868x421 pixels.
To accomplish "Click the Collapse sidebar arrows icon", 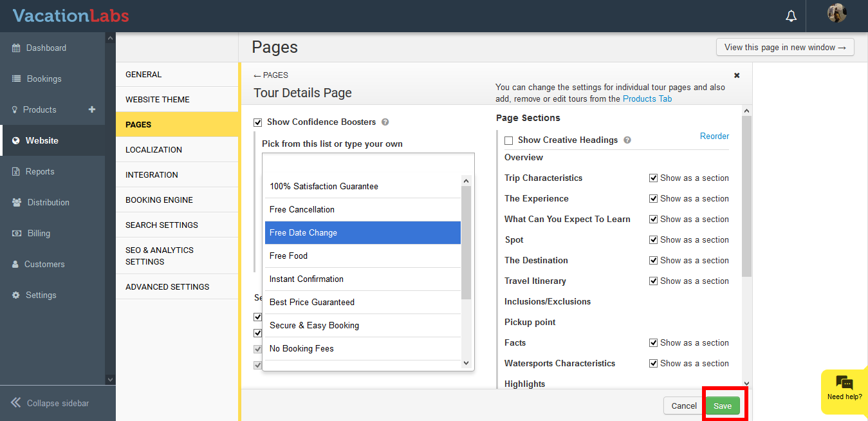I will click(x=16, y=403).
